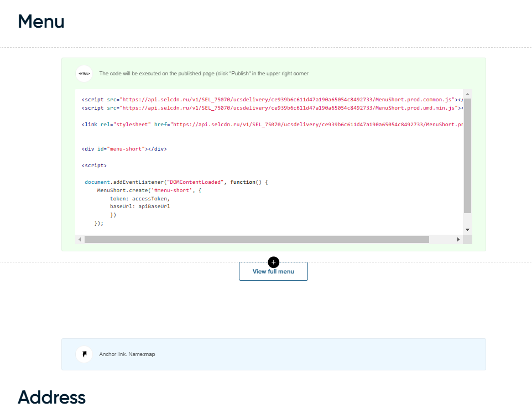Click the horizontal scrollbar thumb in code editor
Image resolution: width=532 pixels, height=413 pixels.
257,240
